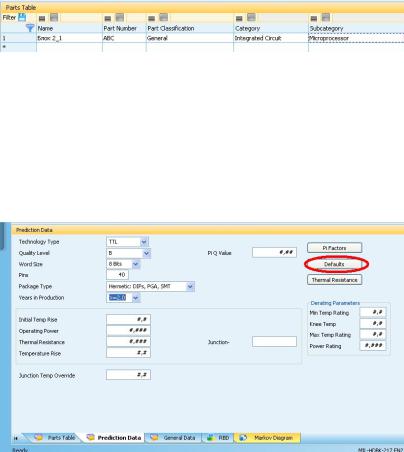This screenshot has height=452, width=404.
Task: Click the filter operator icon above Subcategory column
Action: pos(314,18)
